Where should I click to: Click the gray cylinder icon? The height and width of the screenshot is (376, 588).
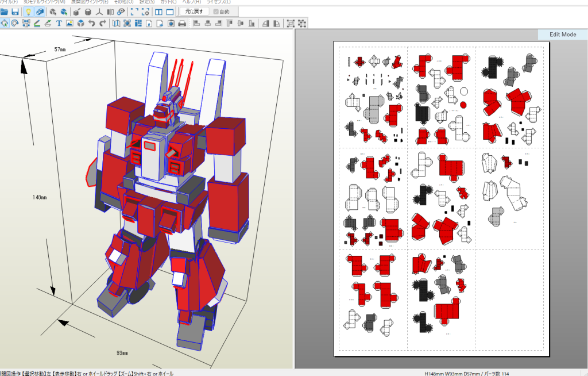(x=88, y=12)
